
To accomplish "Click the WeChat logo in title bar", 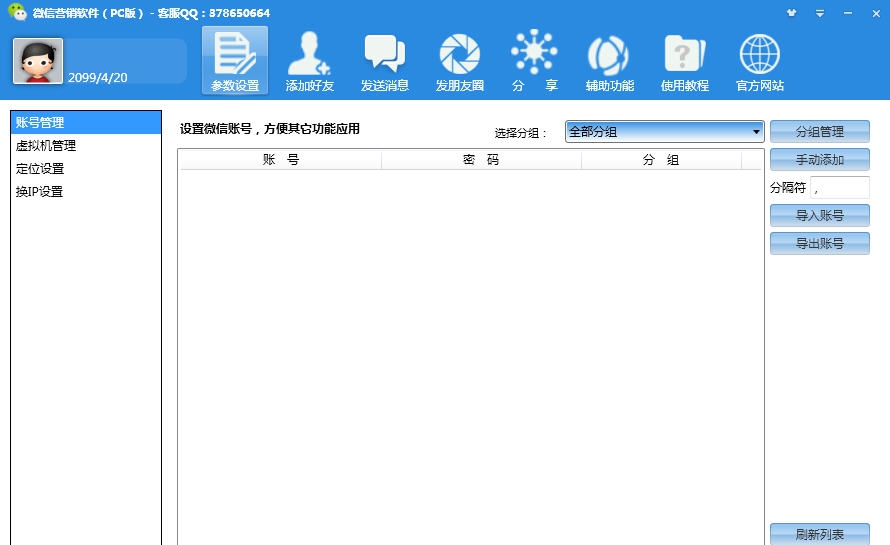I will [x=17, y=12].
